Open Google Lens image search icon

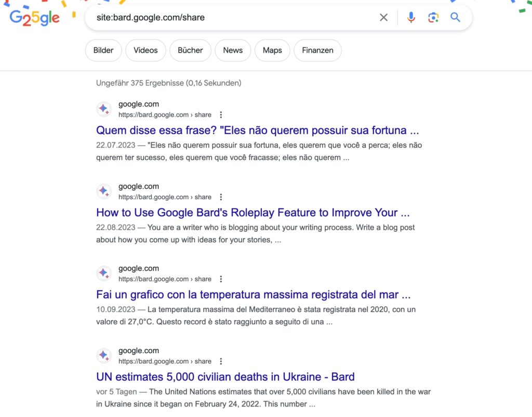pyautogui.click(x=433, y=18)
